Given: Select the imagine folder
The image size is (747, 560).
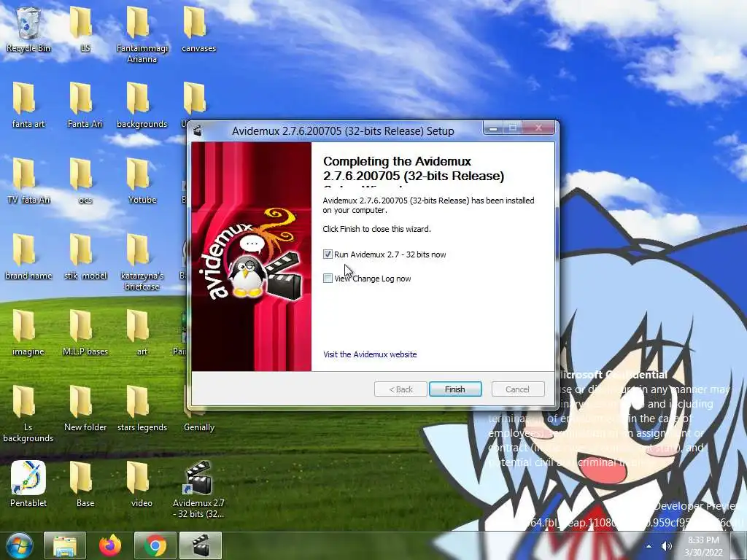Looking at the screenshot, I should coord(28,332).
